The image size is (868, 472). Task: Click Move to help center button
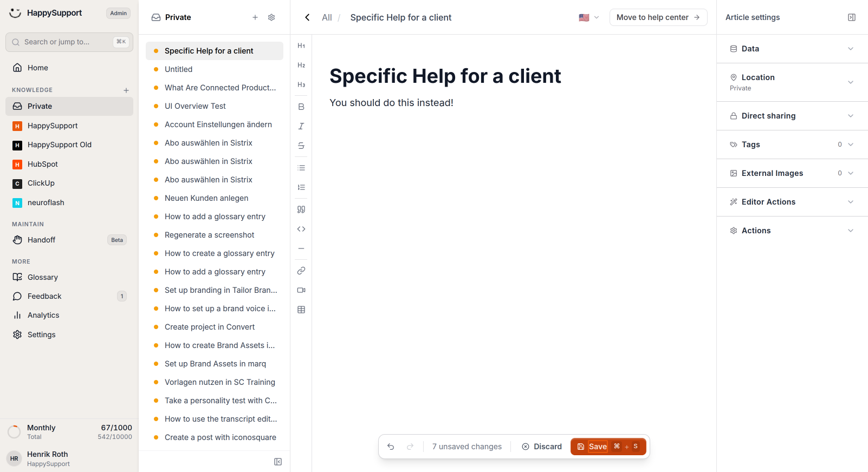point(658,17)
